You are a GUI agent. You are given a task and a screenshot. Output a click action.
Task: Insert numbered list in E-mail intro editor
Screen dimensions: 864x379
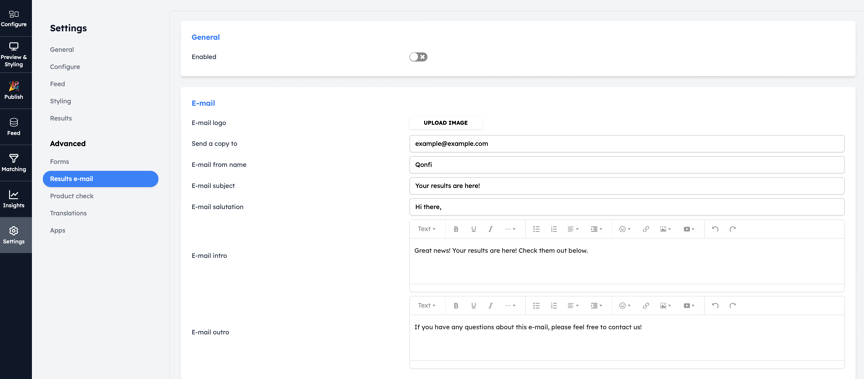(554, 229)
